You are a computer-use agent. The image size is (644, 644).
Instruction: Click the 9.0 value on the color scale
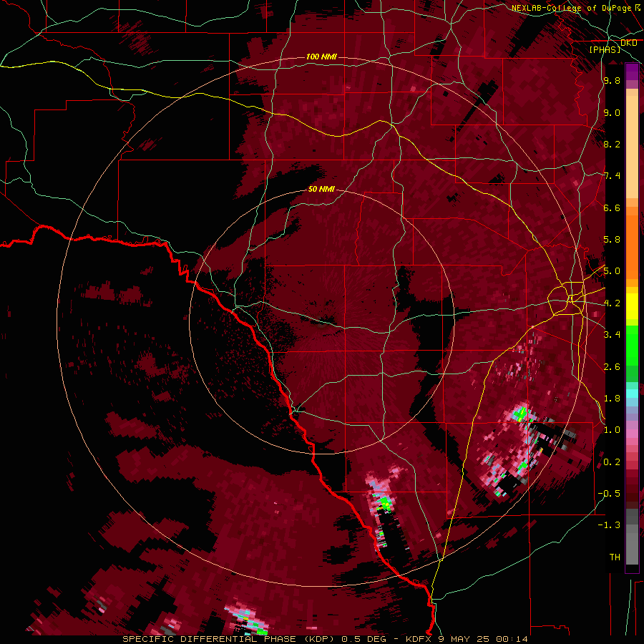[612, 112]
